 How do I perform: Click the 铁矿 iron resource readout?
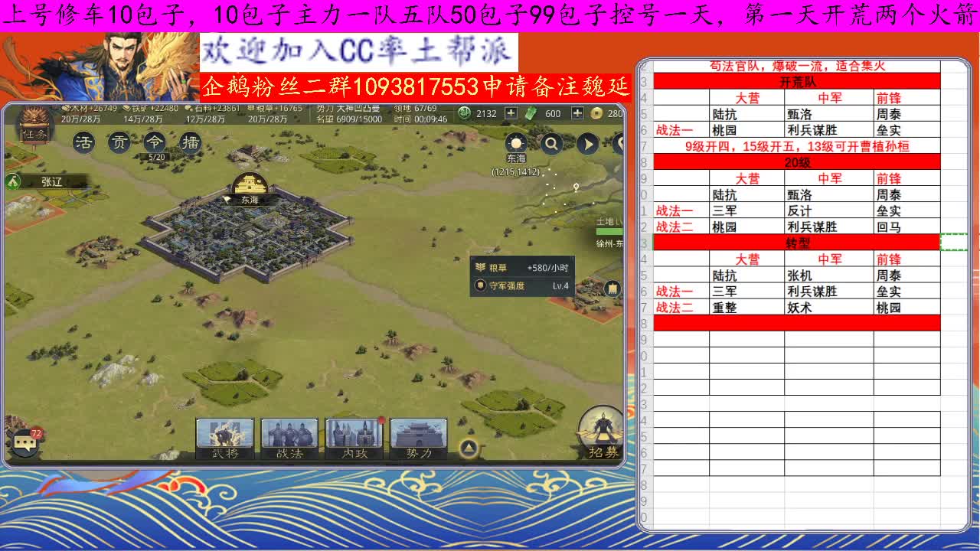click(150, 113)
